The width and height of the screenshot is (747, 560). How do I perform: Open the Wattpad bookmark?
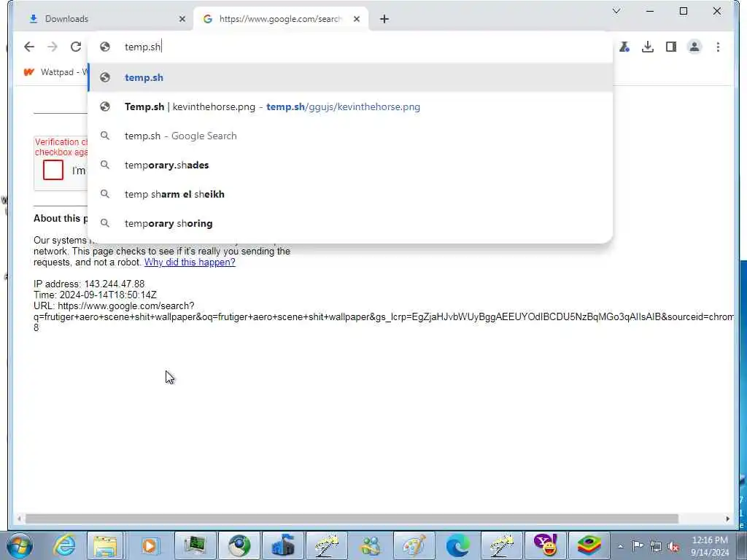[x=55, y=72]
